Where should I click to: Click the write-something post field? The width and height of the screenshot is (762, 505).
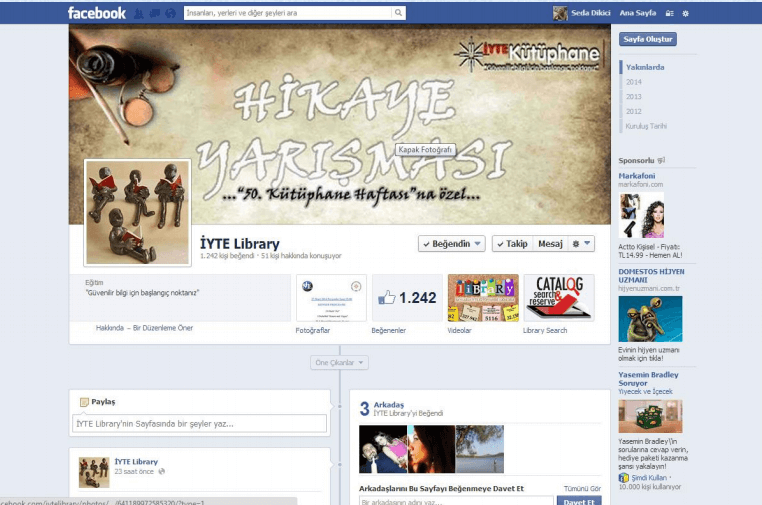coord(200,423)
